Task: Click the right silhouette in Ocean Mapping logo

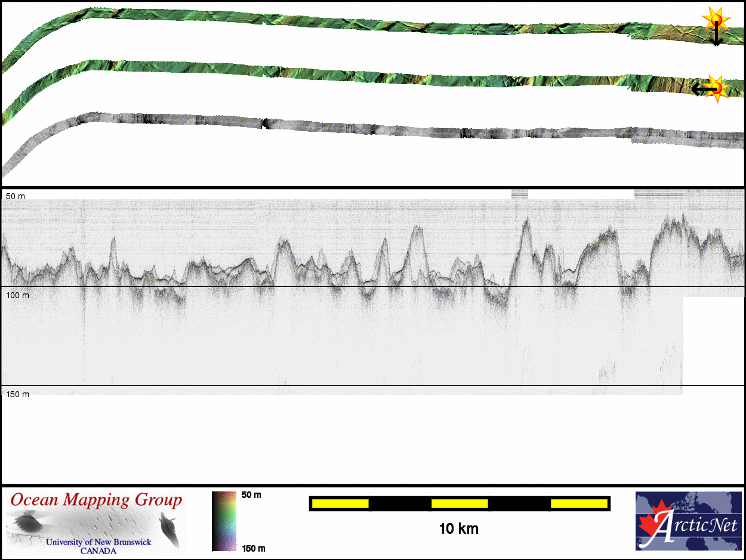Action: click(x=169, y=528)
